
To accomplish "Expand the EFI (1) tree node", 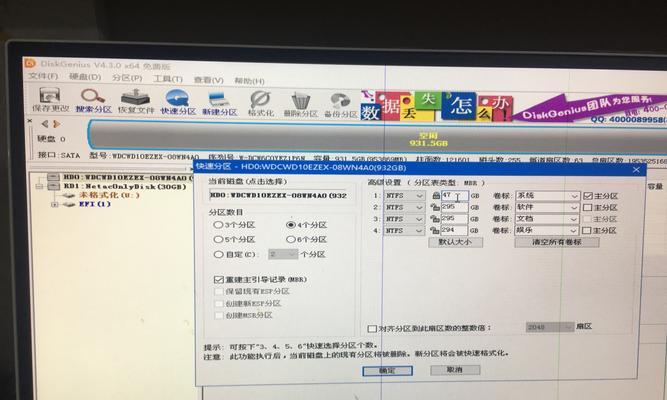I will point(54,204).
